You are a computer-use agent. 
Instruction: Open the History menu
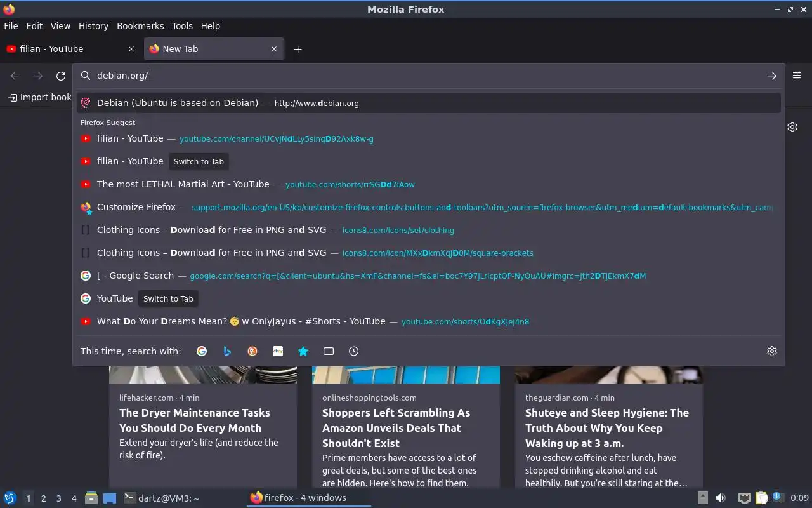click(93, 26)
